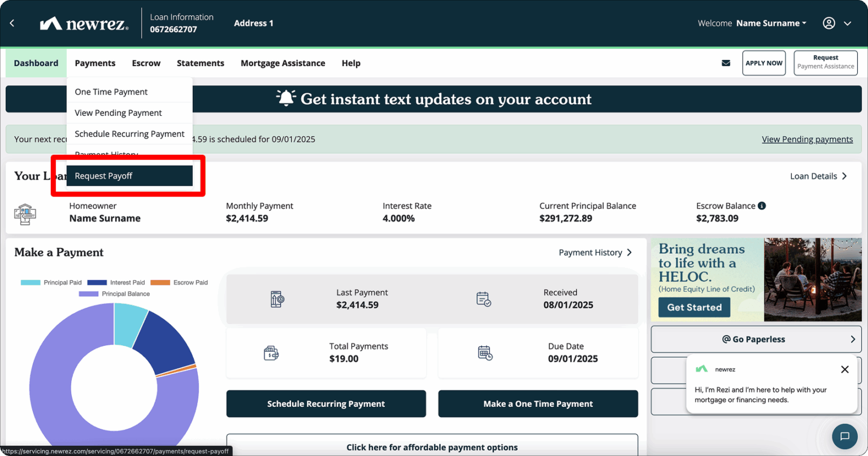Click the house icon beside Homeowner name
The image size is (868, 456).
[x=25, y=214]
